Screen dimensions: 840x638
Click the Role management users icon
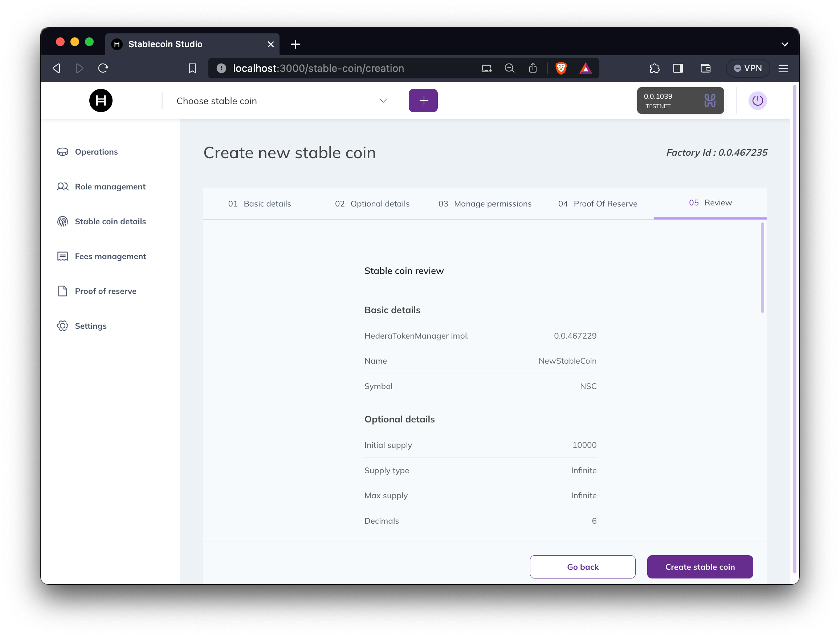[x=62, y=187]
